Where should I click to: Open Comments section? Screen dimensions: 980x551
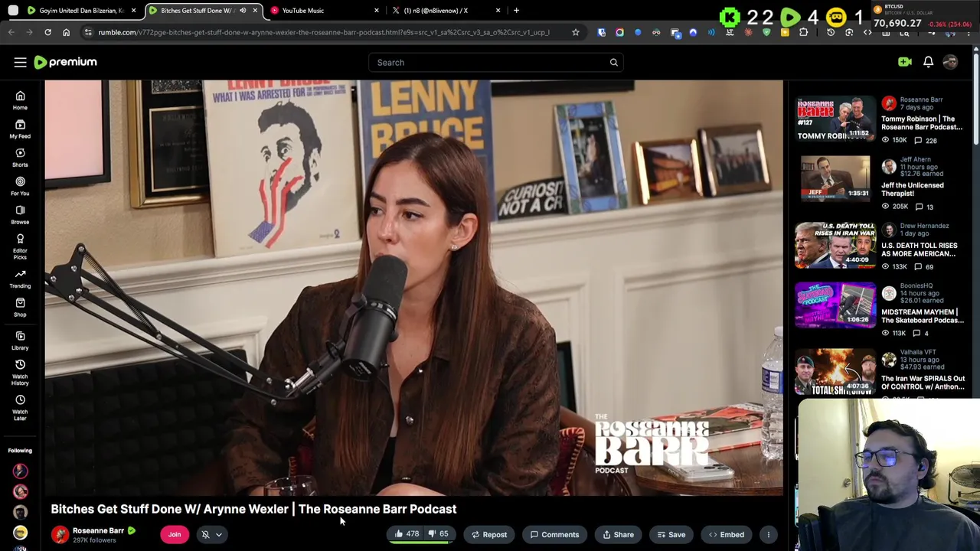555,534
